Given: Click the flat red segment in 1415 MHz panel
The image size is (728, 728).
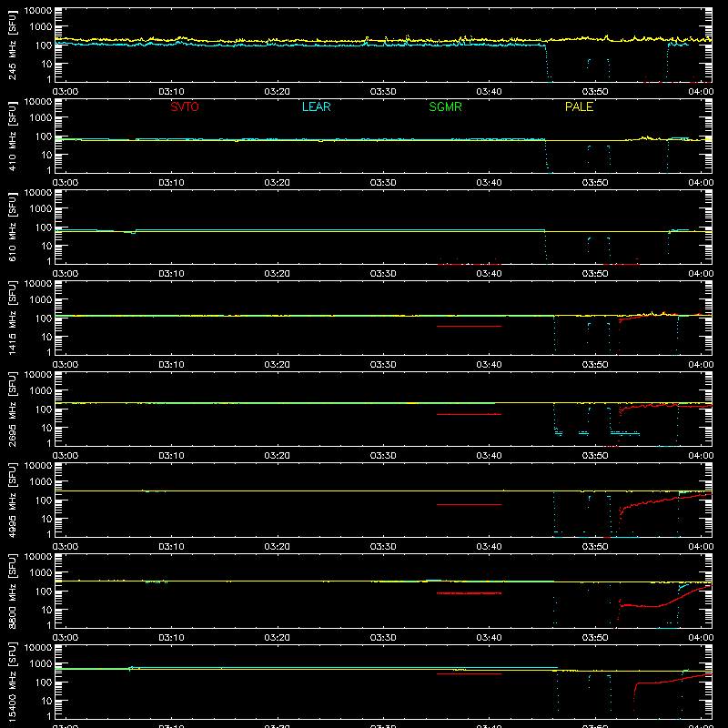Looking at the screenshot, I should (469, 327).
